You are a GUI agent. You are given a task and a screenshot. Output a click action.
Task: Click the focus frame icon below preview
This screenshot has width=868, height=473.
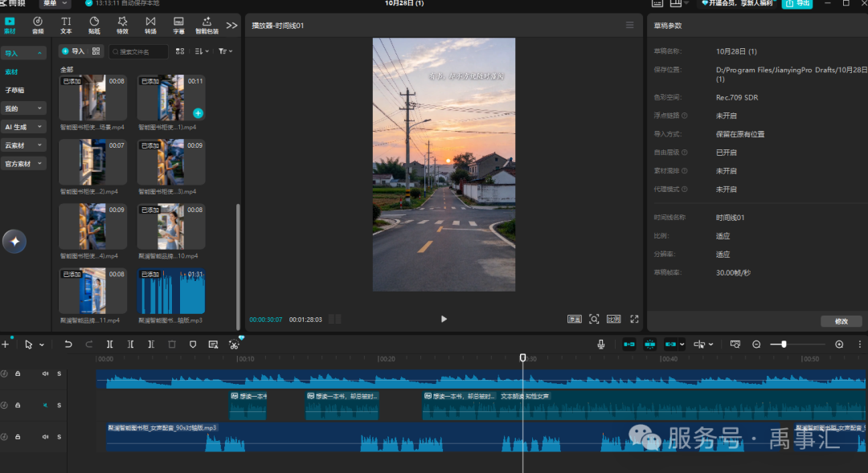[x=594, y=319]
